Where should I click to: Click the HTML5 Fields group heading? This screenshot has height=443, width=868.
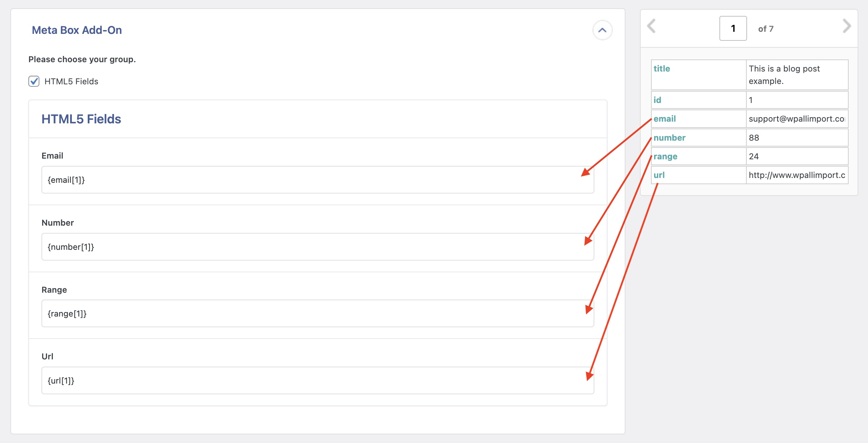pos(81,119)
